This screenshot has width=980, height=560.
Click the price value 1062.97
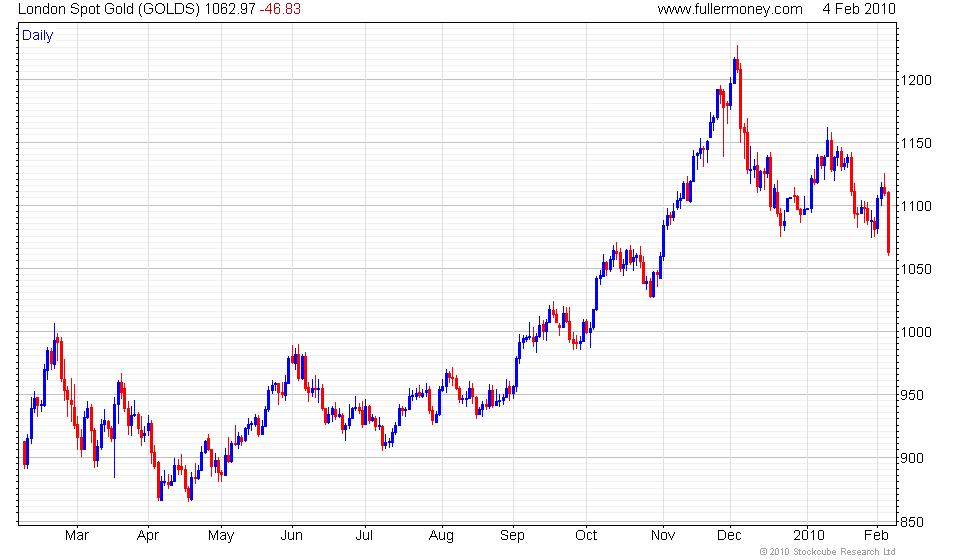(x=230, y=9)
